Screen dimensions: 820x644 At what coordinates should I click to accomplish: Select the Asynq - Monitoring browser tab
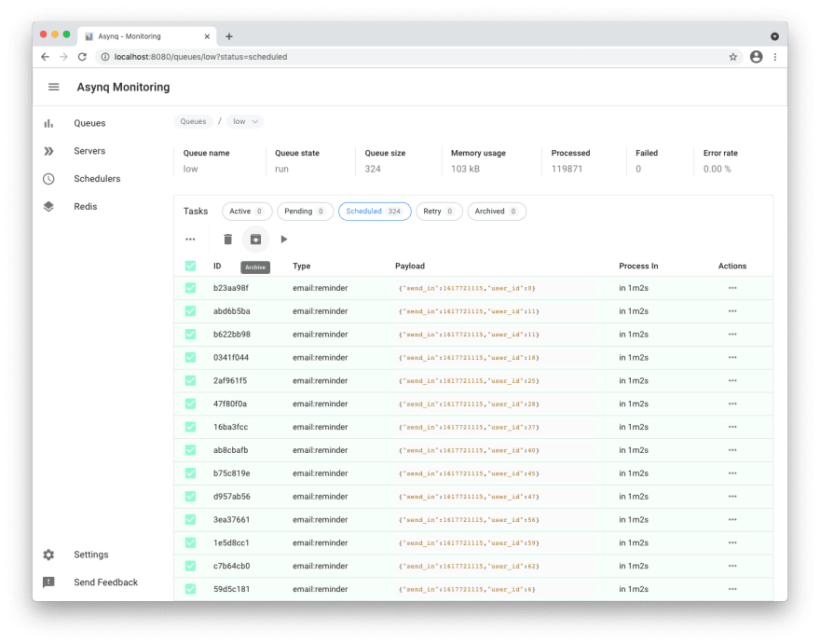147,36
